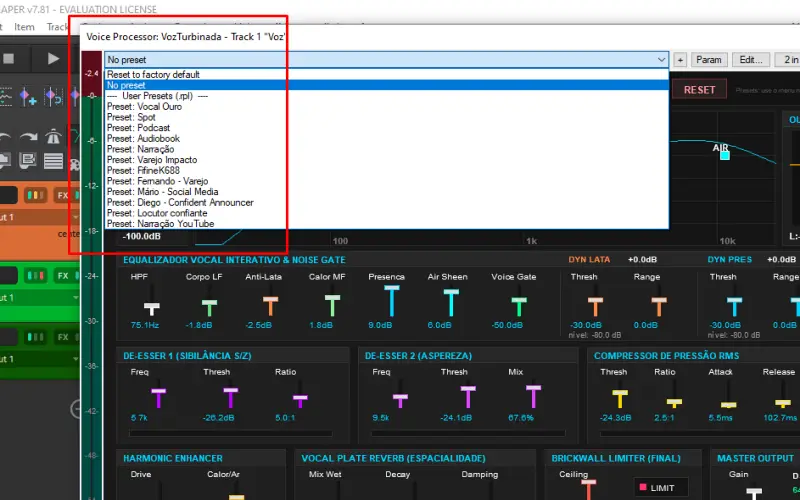800x500 pixels.
Task: Collapse the preset combo box arrow
Action: tap(661, 60)
